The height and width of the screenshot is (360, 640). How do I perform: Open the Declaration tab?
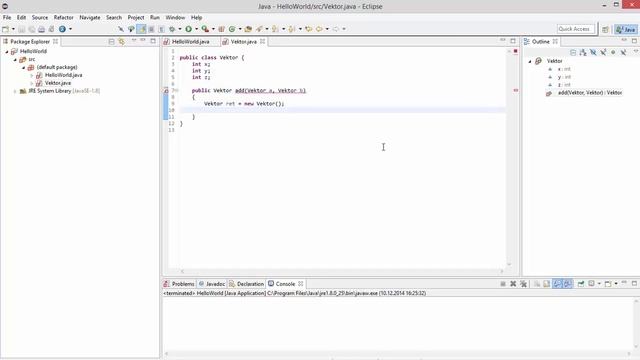click(x=247, y=284)
